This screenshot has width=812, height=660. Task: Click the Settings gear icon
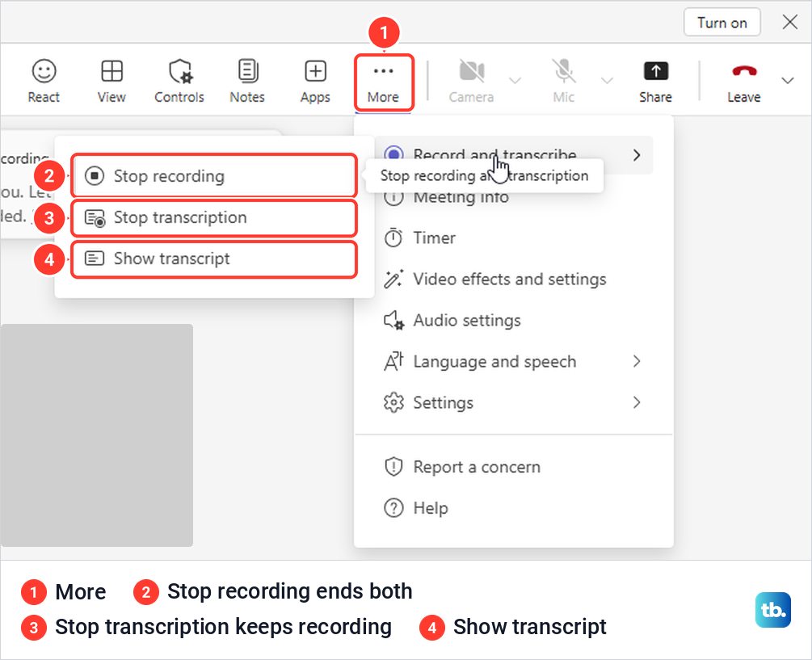[x=393, y=403]
